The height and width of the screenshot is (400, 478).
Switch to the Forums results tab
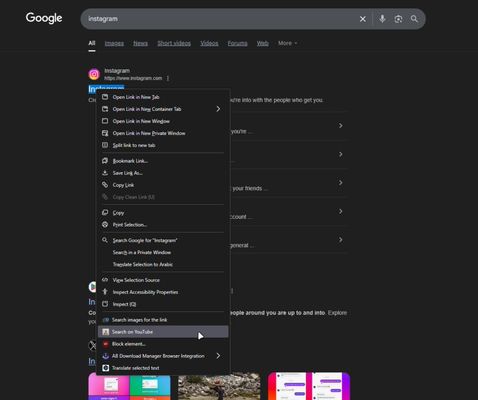(x=238, y=43)
